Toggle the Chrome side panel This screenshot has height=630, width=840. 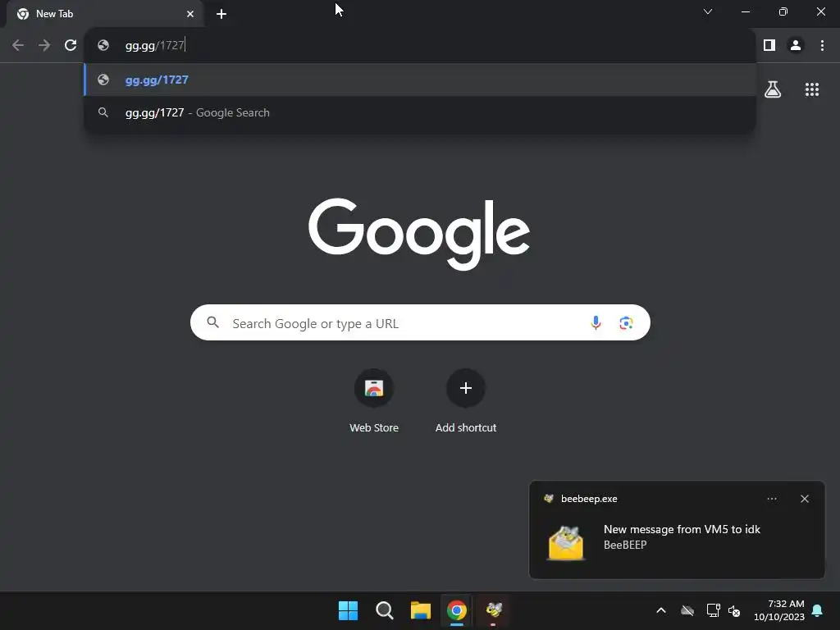pos(769,46)
